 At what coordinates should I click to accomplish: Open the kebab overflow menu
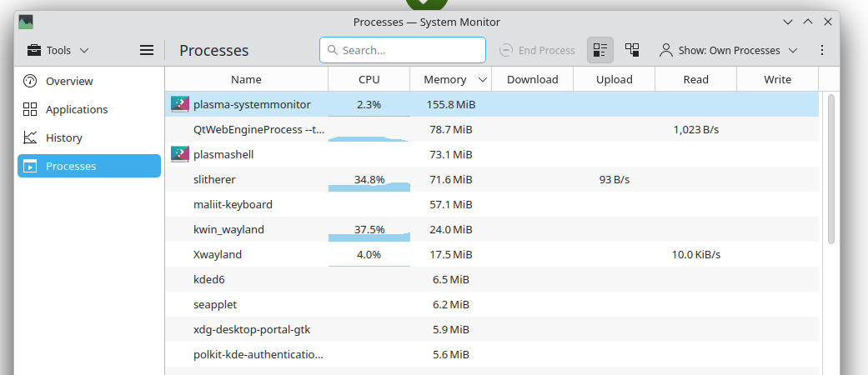point(822,50)
